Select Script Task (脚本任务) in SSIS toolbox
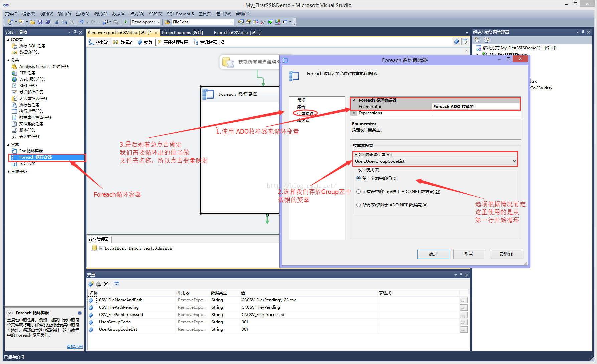Screen dimensions: 597x364 click(x=27, y=130)
